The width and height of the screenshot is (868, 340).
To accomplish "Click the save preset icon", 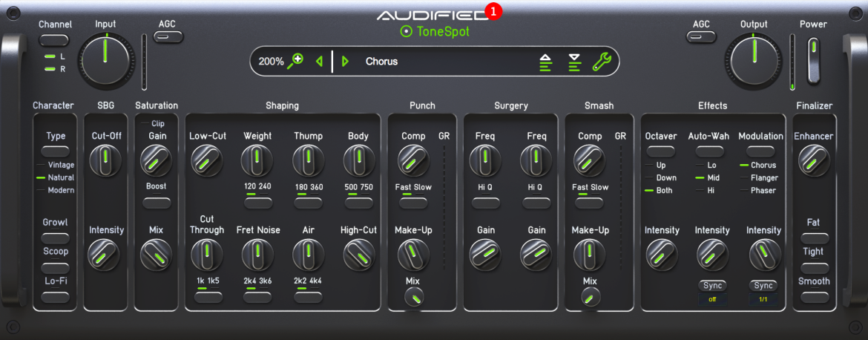I will (575, 62).
